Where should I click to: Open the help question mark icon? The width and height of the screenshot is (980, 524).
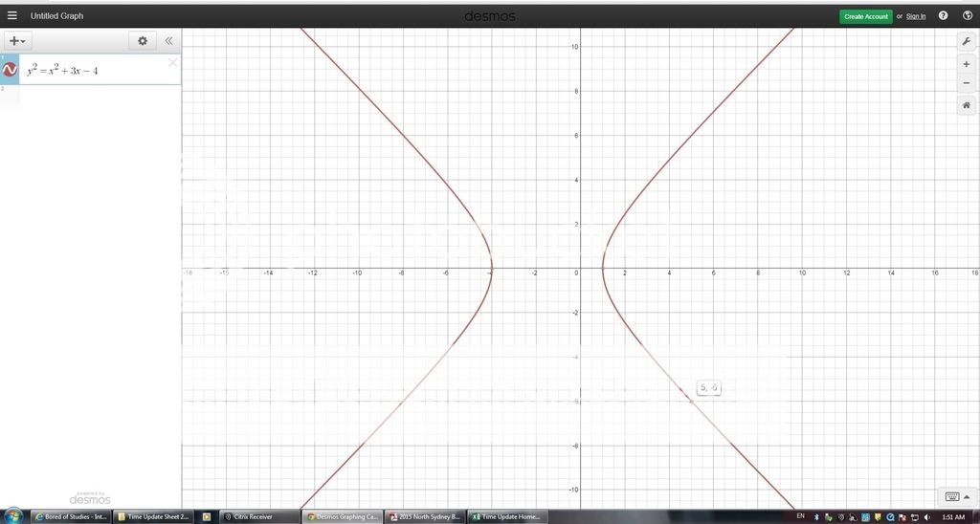(x=944, y=16)
